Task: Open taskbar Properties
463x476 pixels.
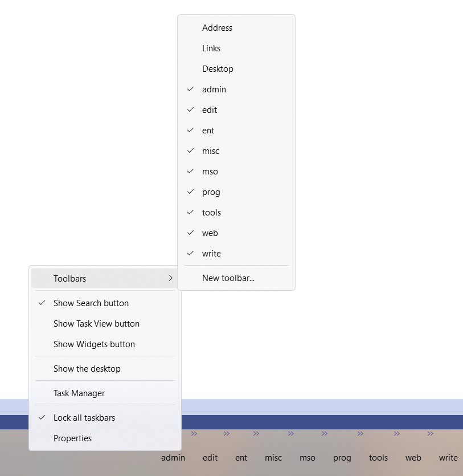Action: (x=105, y=438)
